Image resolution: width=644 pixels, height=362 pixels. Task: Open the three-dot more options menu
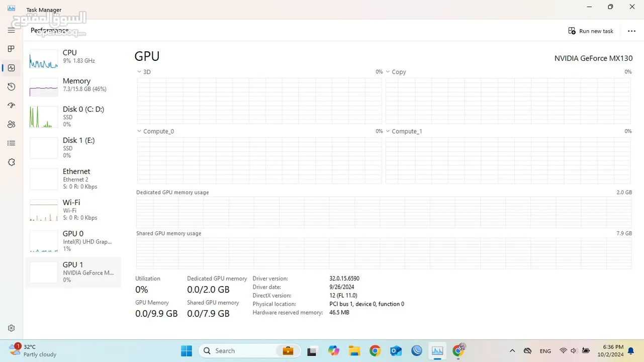pos(631,31)
